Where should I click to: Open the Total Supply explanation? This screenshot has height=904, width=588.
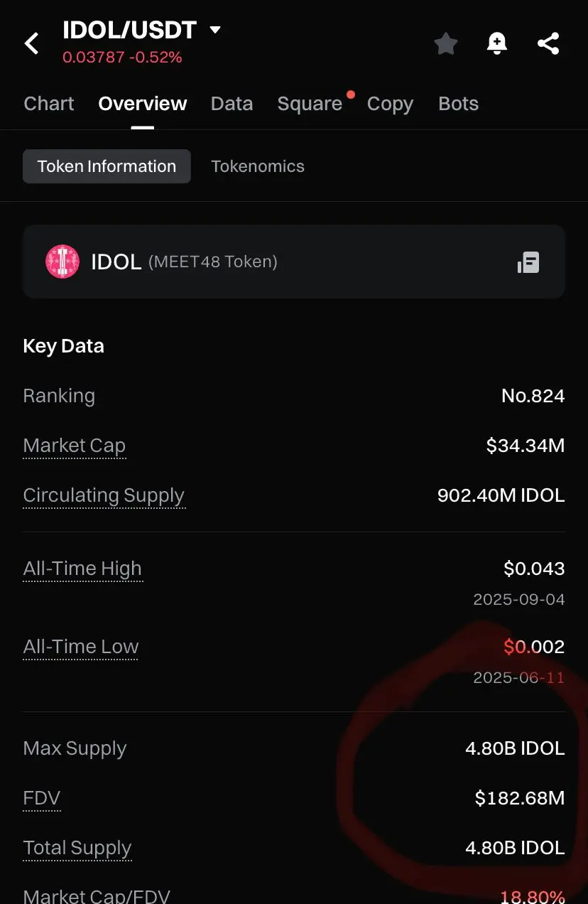(x=77, y=849)
